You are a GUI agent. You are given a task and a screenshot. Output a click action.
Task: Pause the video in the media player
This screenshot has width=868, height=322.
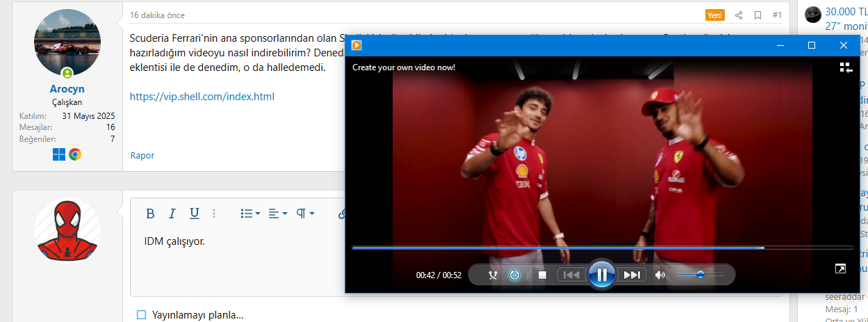(602, 275)
